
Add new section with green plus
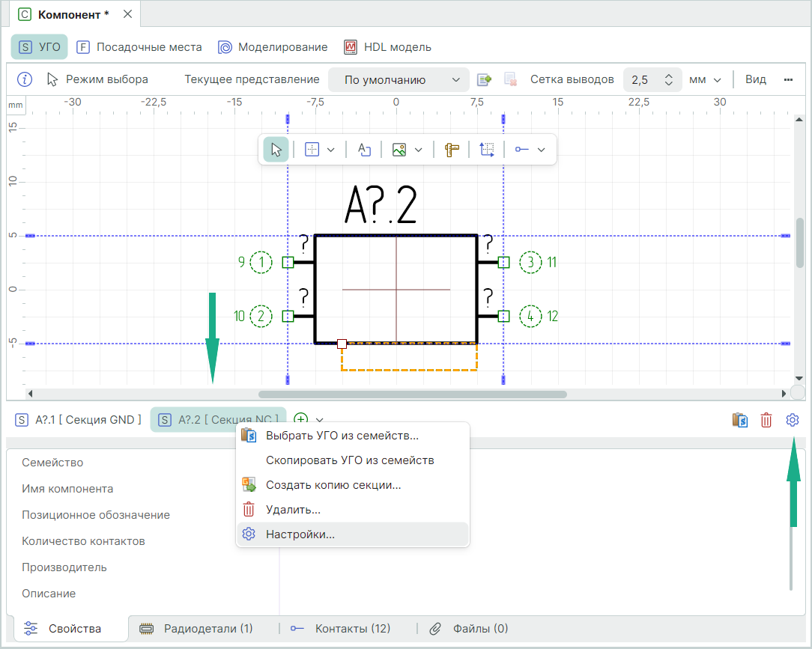300,420
